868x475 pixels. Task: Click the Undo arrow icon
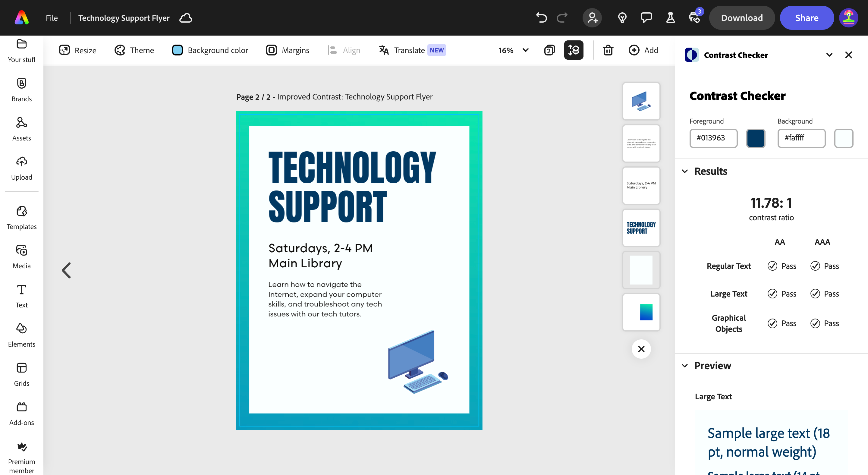tap(541, 17)
